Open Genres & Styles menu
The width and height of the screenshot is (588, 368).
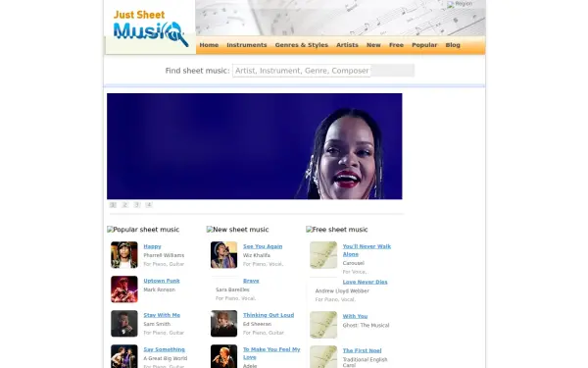[x=302, y=45]
